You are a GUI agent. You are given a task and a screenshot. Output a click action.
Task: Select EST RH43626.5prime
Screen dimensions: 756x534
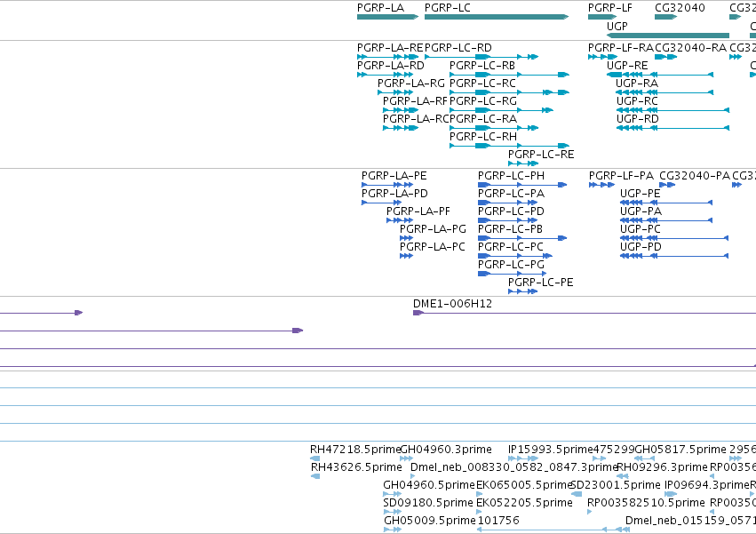coord(356,467)
